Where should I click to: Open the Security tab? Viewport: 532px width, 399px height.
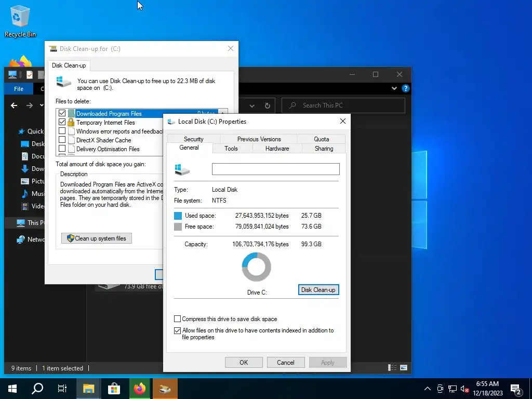pyautogui.click(x=193, y=139)
